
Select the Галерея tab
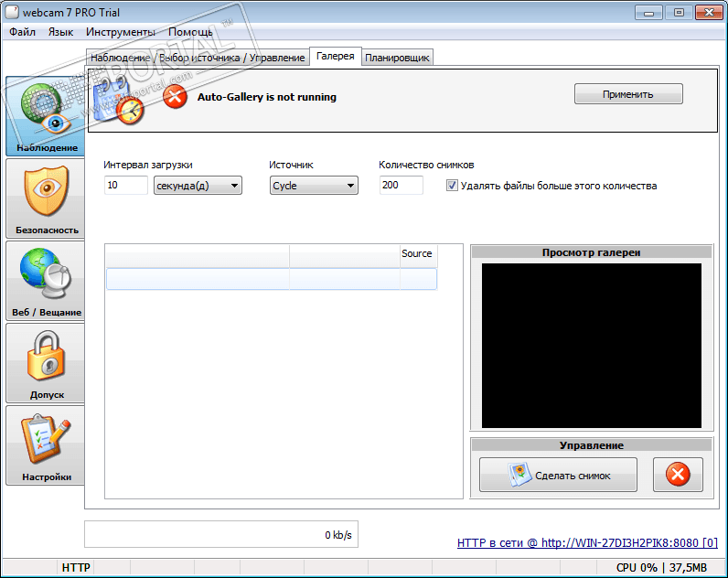point(336,56)
